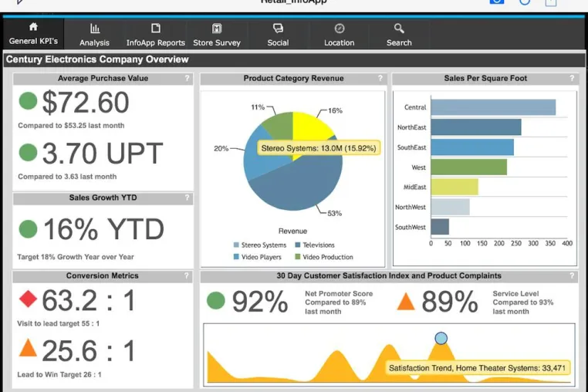Click the home icon above General KPI's
This screenshot has height=392, width=588.
click(33, 27)
